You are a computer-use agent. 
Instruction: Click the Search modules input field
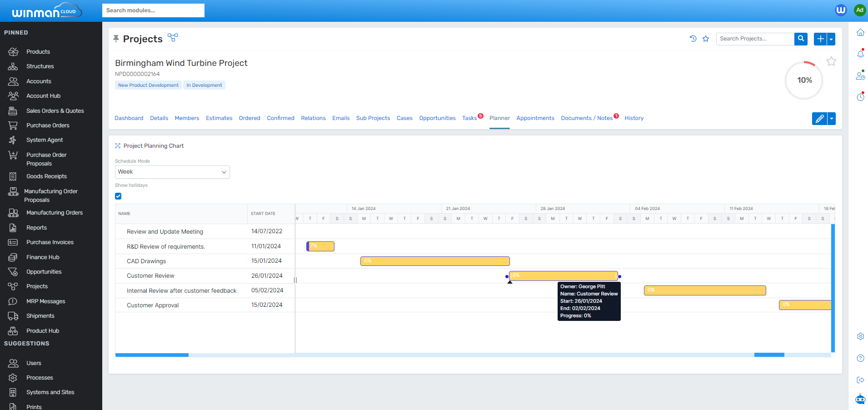pyautogui.click(x=153, y=10)
